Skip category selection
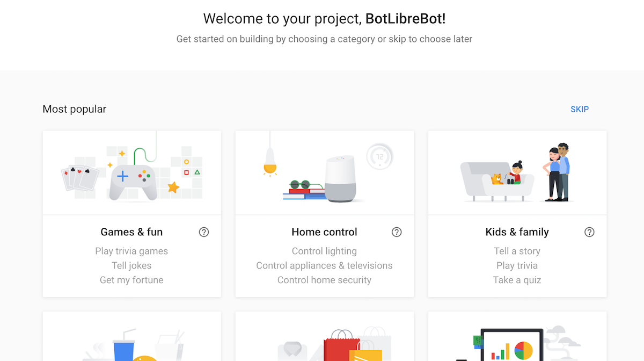 [580, 109]
